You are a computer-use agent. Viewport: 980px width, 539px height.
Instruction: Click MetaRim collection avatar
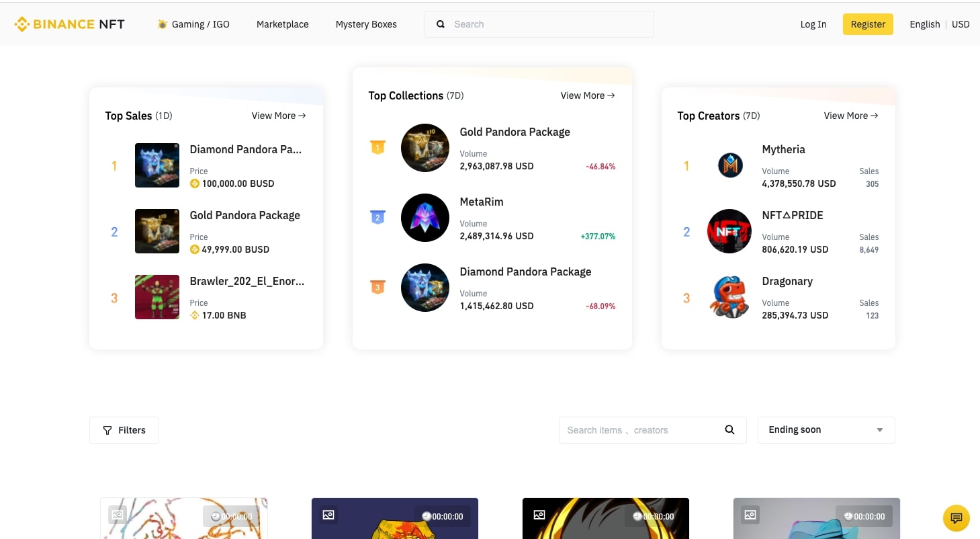(x=425, y=218)
